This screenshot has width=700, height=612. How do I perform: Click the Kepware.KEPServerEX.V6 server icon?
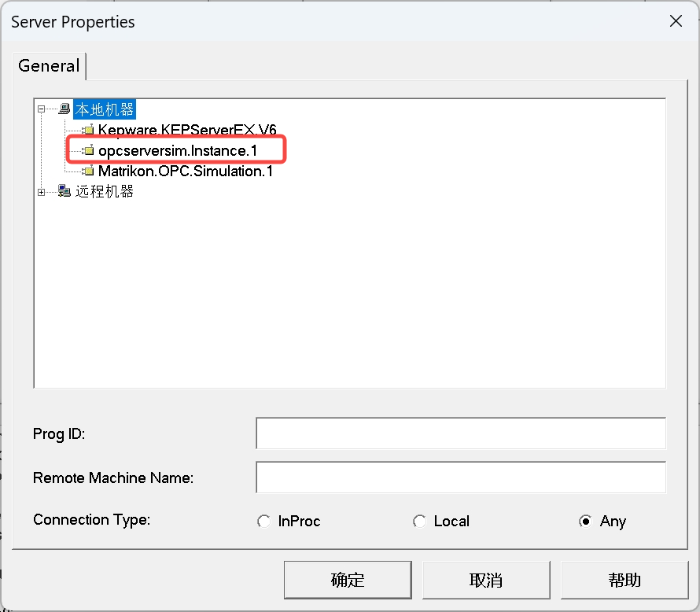coord(88,130)
